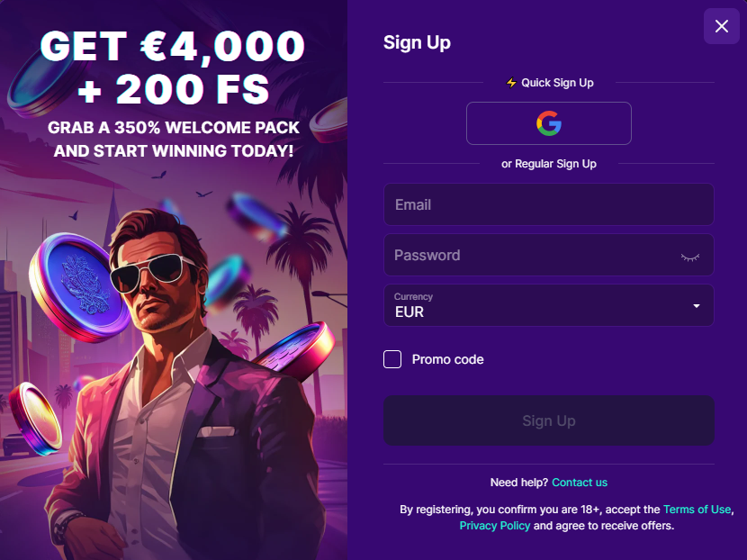Click the lightning bolt next to Quick Sign Up
The height and width of the screenshot is (560, 747).
click(510, 82)
